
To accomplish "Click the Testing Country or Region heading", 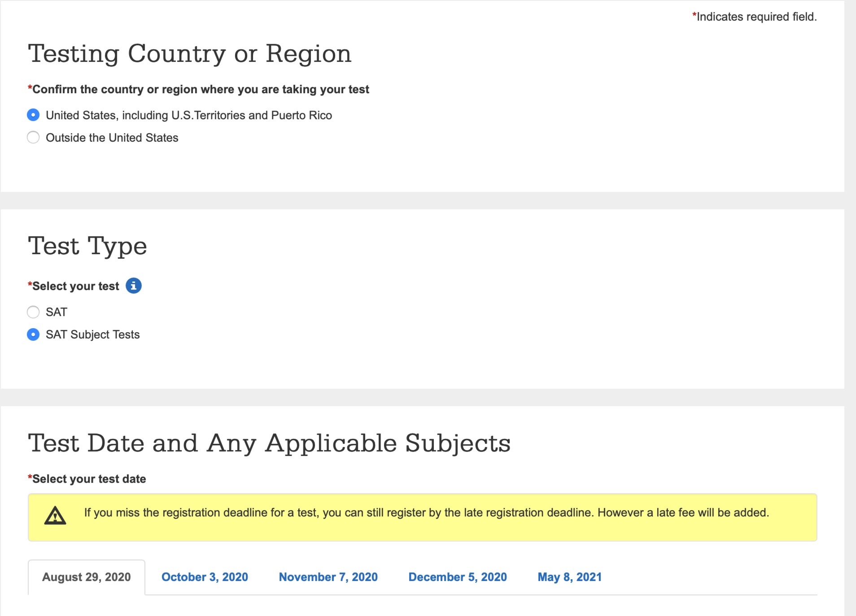I will (189, 54).
